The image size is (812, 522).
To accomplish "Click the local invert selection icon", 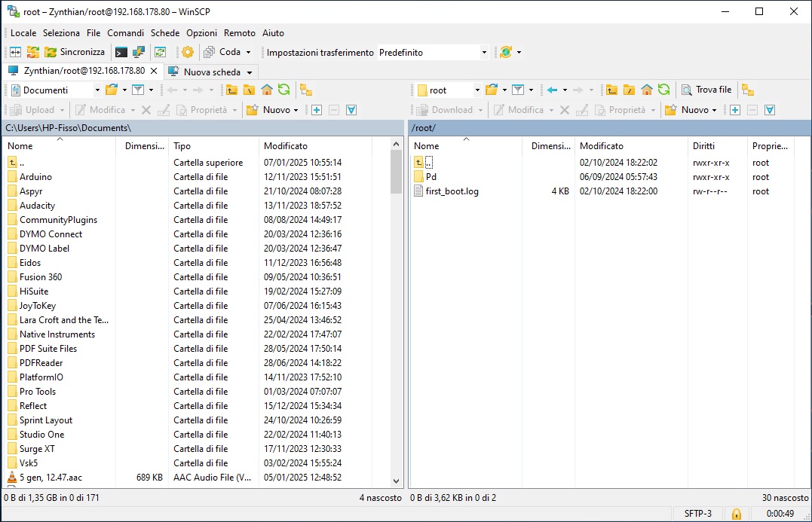I will tap(351, 110).
